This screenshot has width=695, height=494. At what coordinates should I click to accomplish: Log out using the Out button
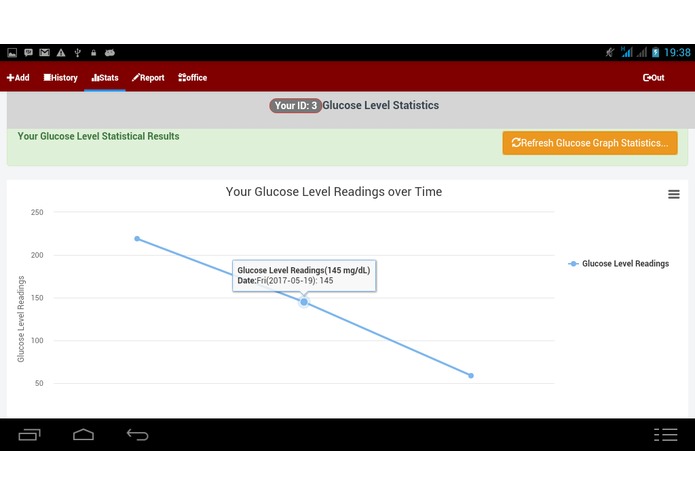click(x=653, y=78)
